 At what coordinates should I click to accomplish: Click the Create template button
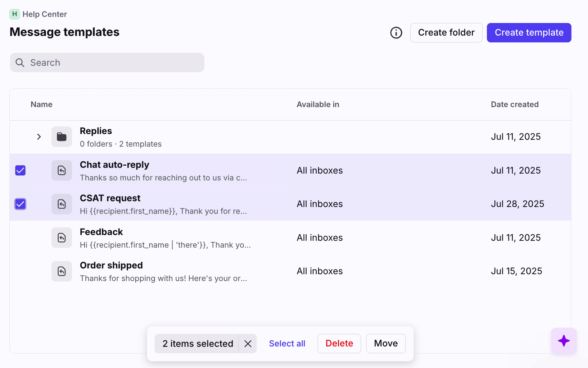tap(529, 33)
